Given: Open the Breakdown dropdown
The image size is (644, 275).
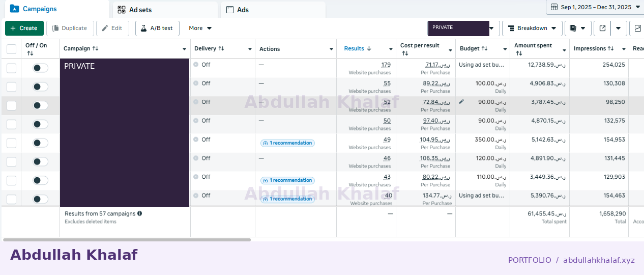Looking at the screenshot, I should pos(533,29).
